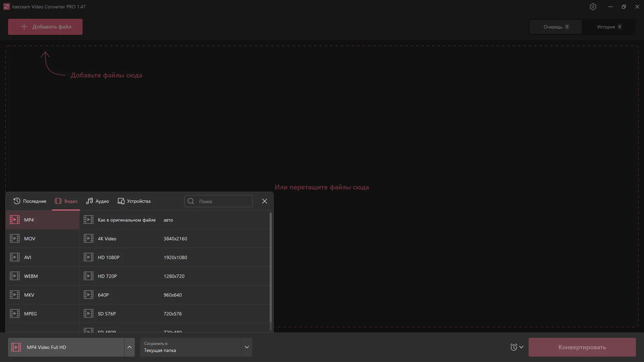Choose the WEBM format entry
The width and height of the screenshot is (644, 362).
click(31, 276)
